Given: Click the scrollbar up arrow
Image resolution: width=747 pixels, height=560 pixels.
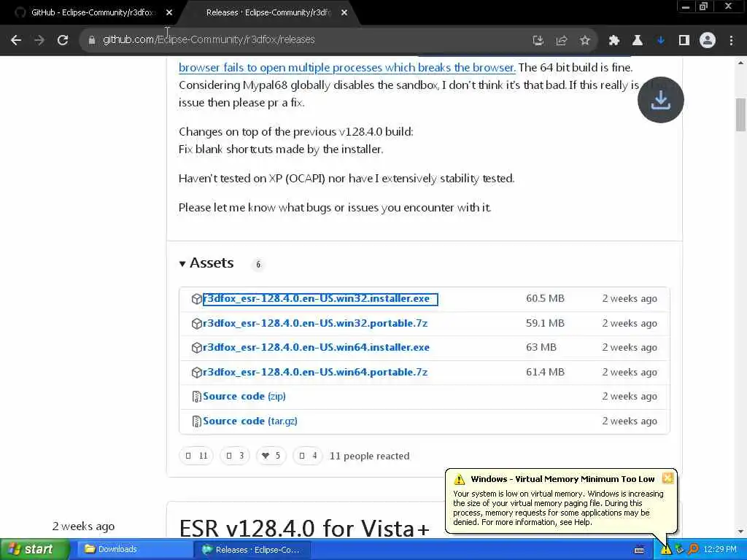Looking at the screenshot, I should coord(740,63).
